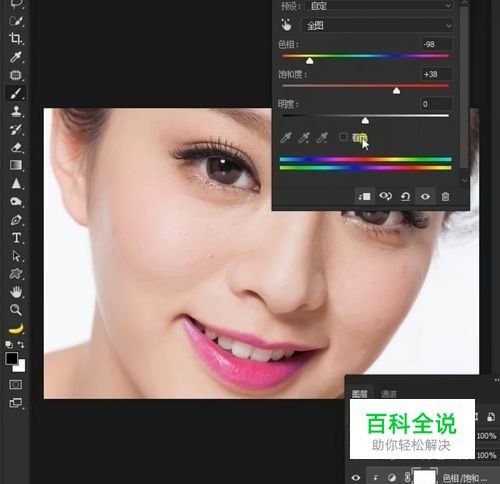The width and height of the screenshot is (500, 484).
Task: Clip the adjustment to the layer below
Action: tap(364, 196)
